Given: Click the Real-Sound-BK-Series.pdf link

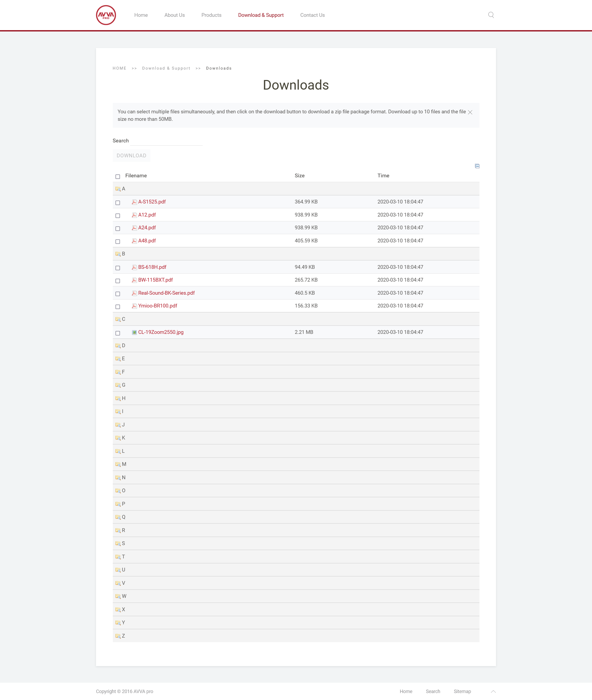Looking at the screenshot, I should (166, 293).
